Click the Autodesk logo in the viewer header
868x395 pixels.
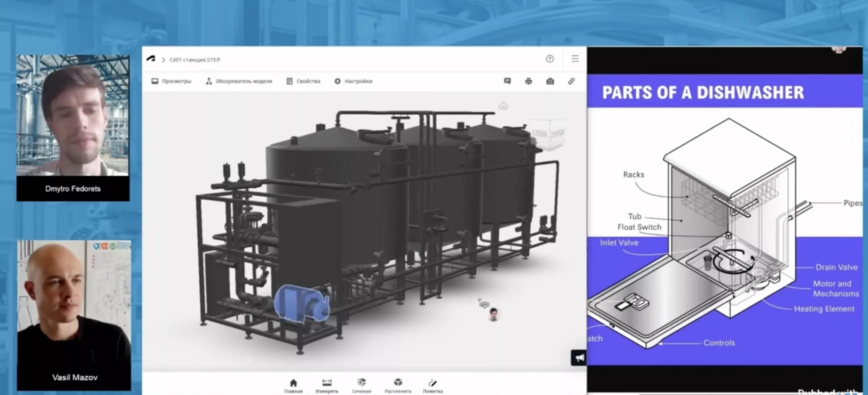tap(151, 59)
